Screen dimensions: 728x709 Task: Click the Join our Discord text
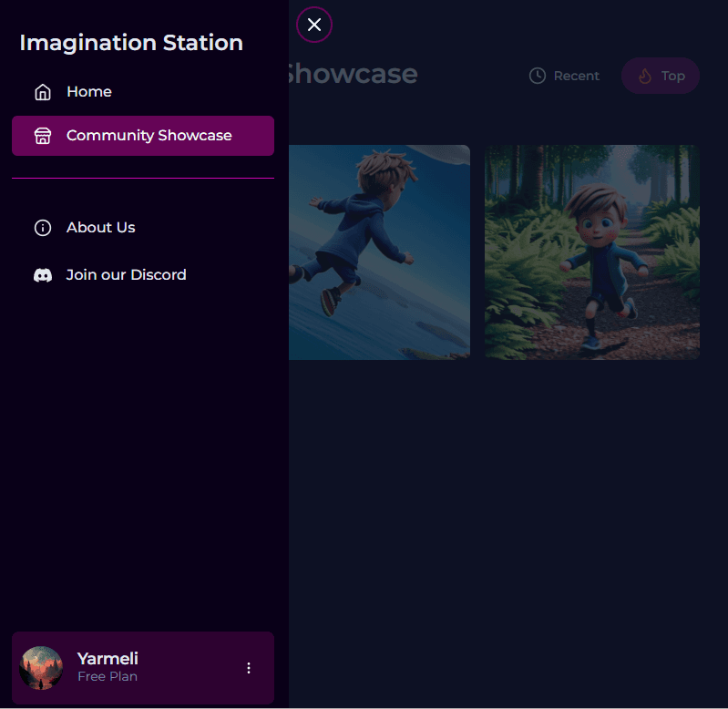(126, 275)
